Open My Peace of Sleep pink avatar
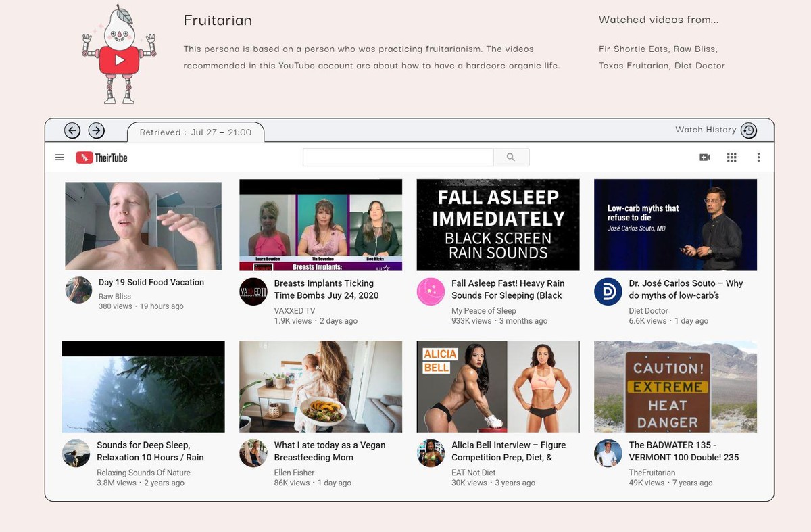 click(431, 291)
